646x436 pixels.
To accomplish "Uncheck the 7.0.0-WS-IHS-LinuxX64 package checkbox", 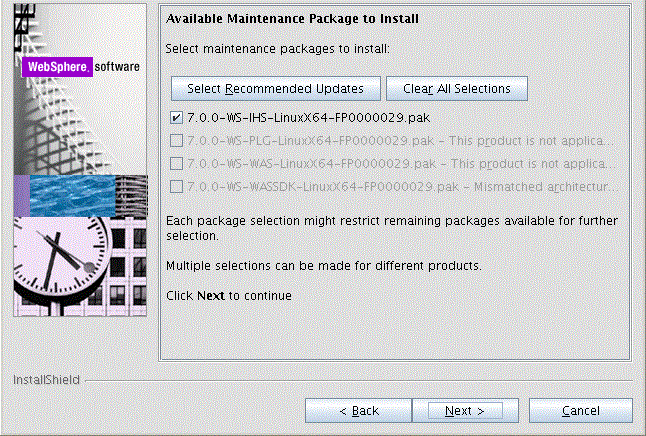I will click(177, 118).
